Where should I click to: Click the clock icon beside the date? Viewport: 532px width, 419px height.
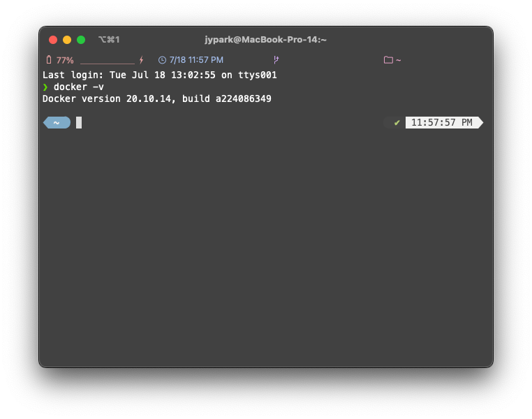[x=162, y=60]
